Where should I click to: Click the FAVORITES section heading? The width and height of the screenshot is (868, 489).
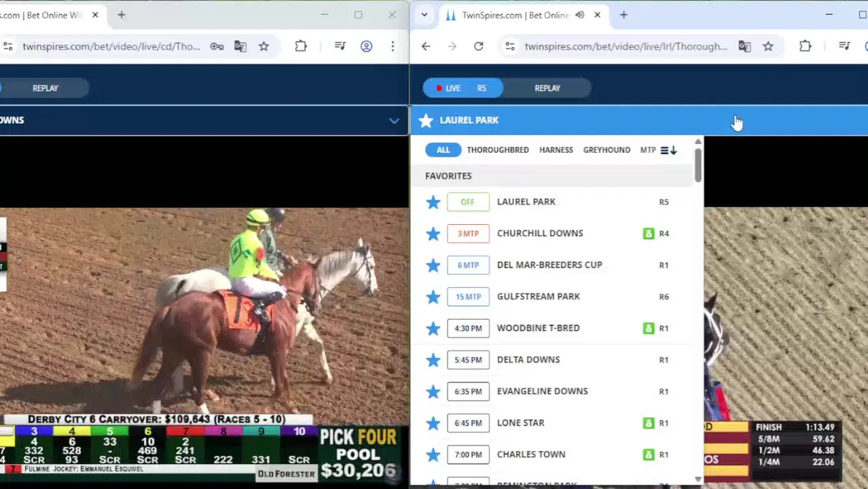(448, 176)
